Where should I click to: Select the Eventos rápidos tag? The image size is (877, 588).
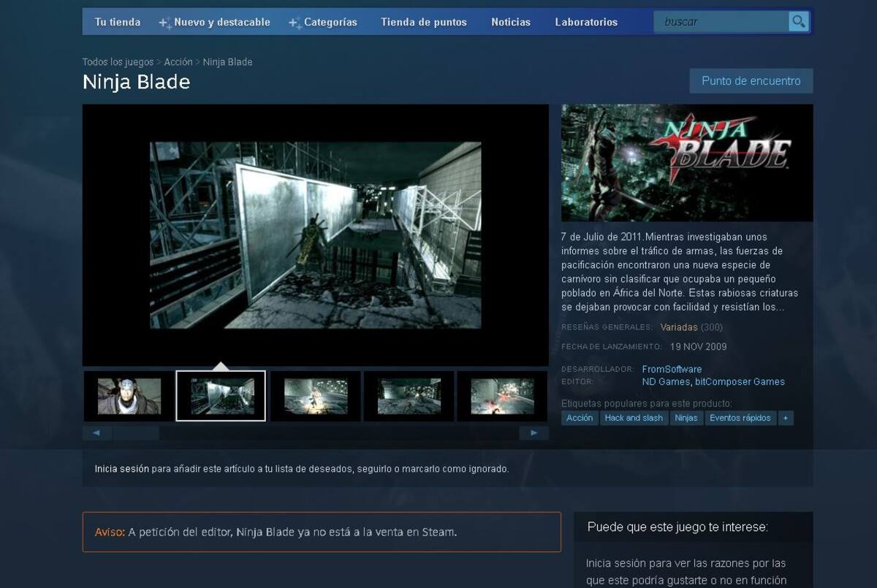click(740, 418)
